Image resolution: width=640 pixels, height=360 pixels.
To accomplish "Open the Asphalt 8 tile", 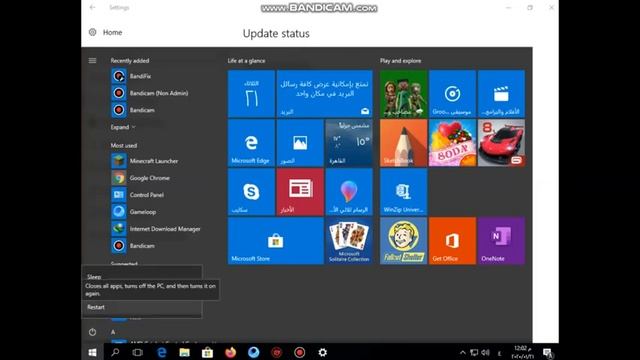I will click(x=501, y=143).
